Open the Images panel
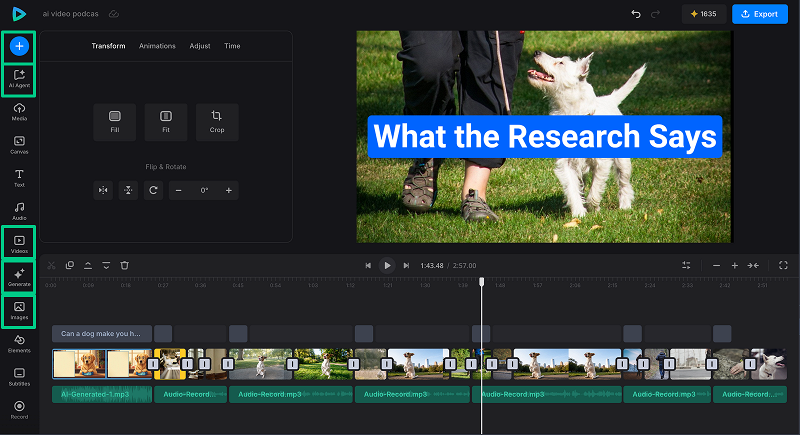This screenshot has height=435, width=800. [x=19, y=311]
